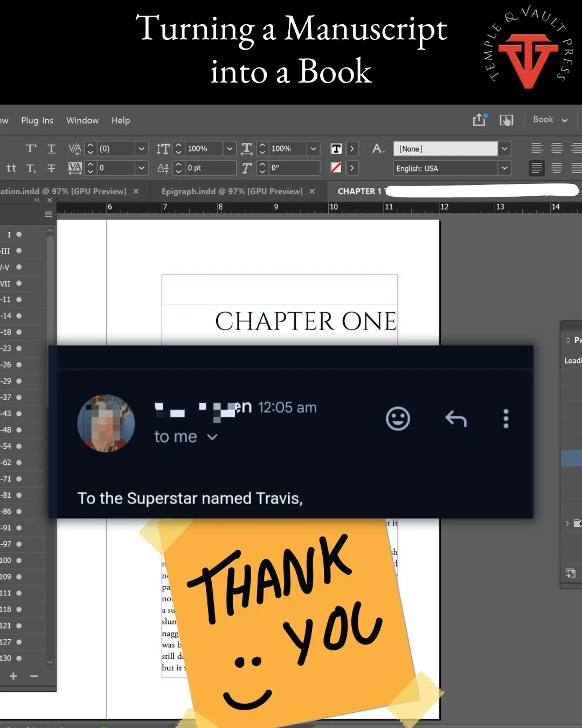Open the Tracking value dropdown
The height and width of the screenshot is (728, 582).
[142, 168]
